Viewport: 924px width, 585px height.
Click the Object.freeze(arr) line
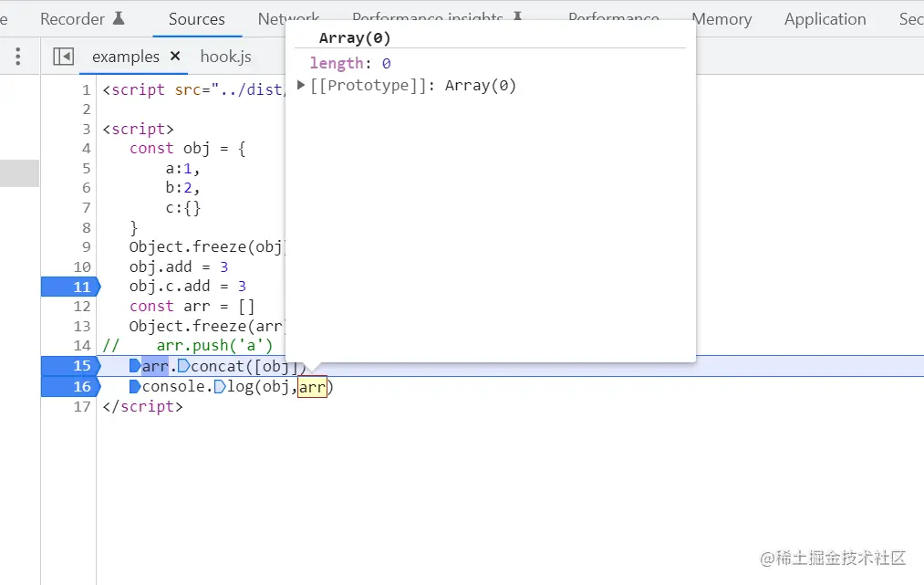[x=207, y=326]
